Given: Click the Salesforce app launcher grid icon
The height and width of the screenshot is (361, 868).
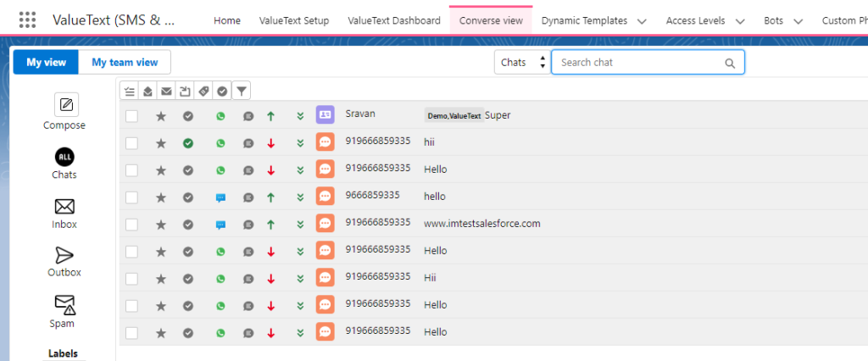Looking at the screenshot, I should [x=27, y=20].
